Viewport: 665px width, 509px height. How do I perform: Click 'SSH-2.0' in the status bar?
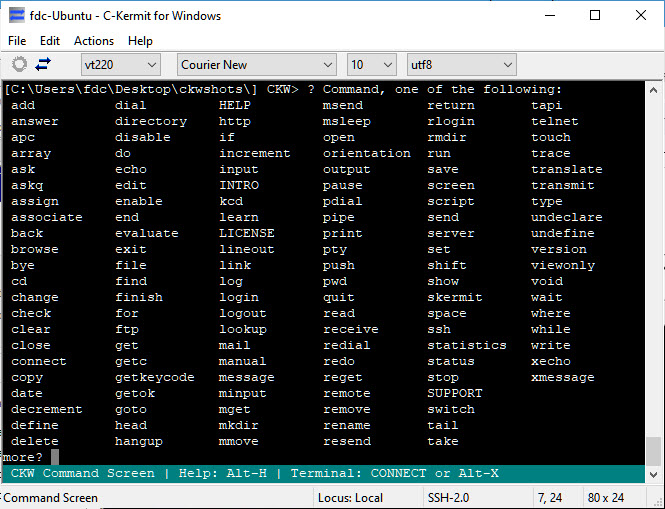(448, 498)
